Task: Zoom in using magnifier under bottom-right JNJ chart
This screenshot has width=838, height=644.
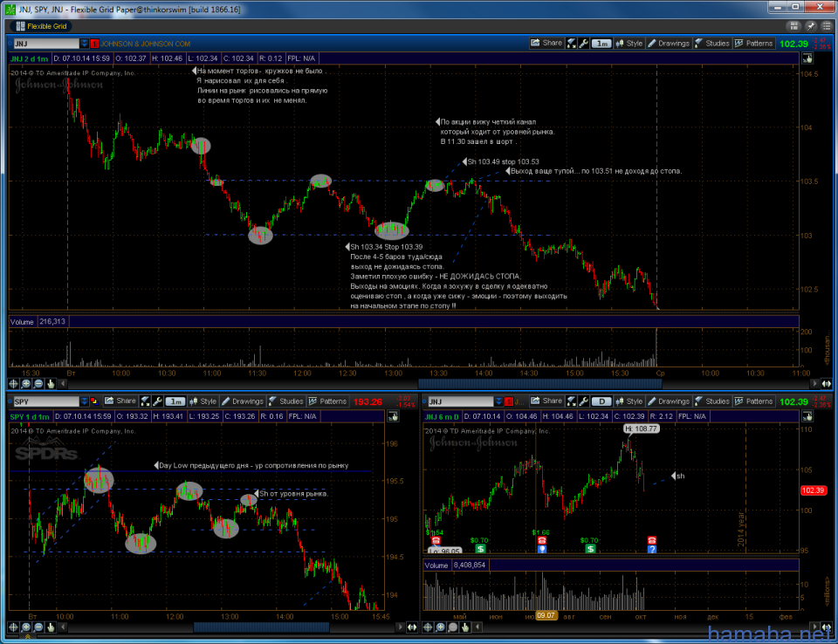Action: 440,627
